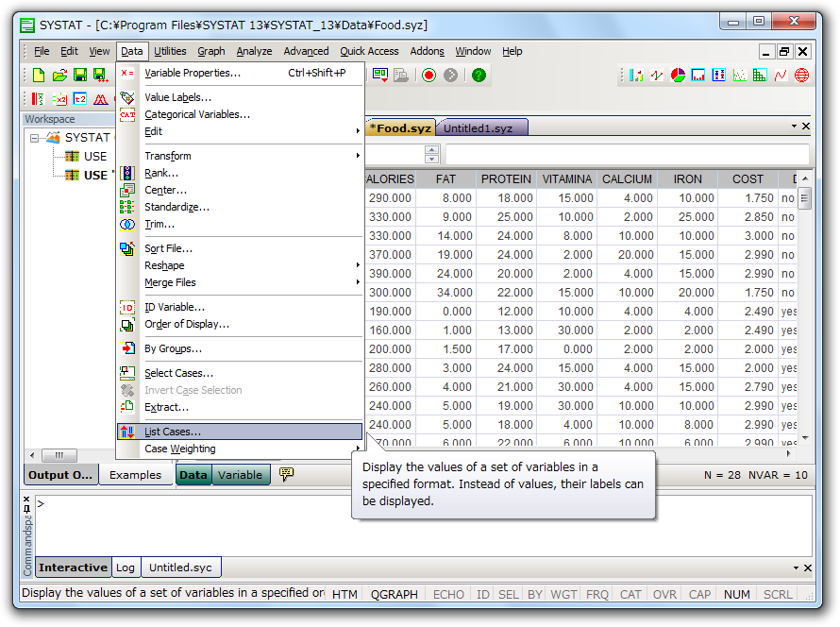Expand the Edit submenu in Data menu
The height and width of the screenshot is (627, 840).
pos(240,132)
